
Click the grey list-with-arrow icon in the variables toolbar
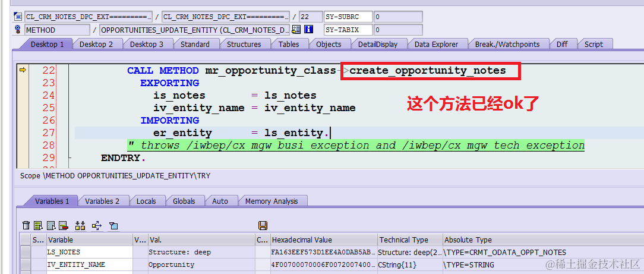tap(51, 225)
